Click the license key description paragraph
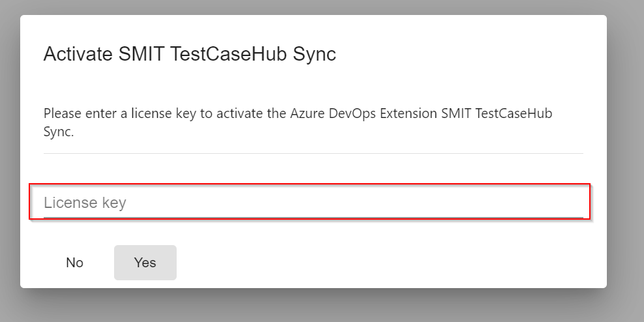This screenshot has width=644, height=322. [297, 122]
